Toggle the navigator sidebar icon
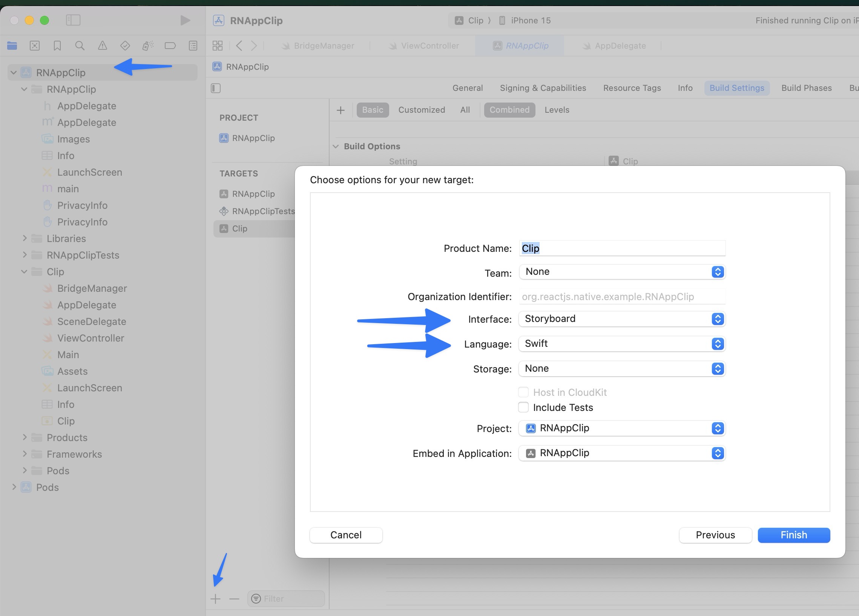This screenshot has width=859, height=616. click(73, 20)
